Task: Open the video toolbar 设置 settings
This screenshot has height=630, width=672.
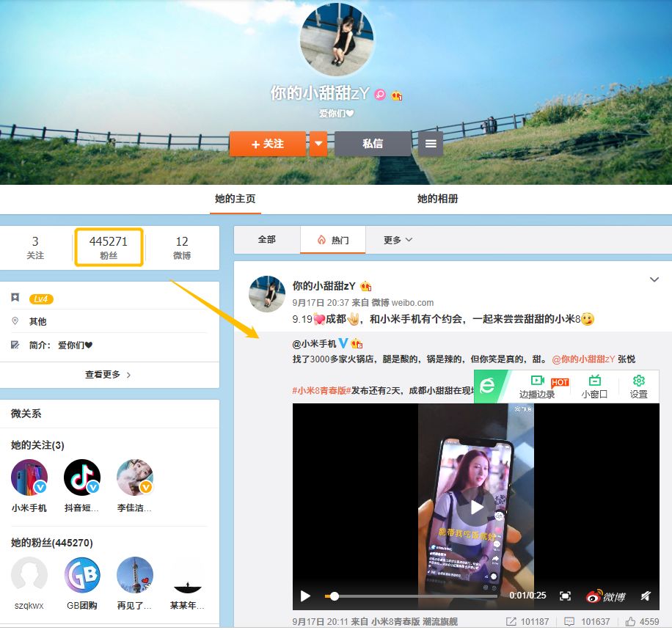Action: 638,387
